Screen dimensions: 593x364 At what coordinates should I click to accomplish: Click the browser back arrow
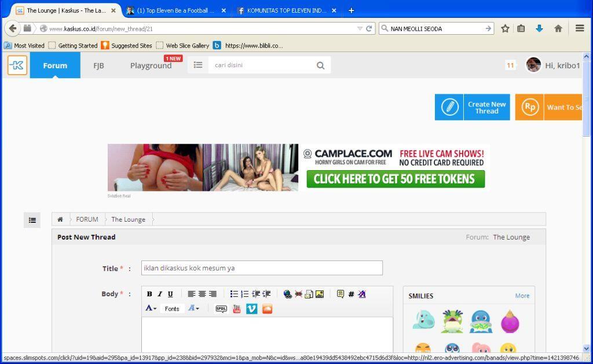[13, 28]
